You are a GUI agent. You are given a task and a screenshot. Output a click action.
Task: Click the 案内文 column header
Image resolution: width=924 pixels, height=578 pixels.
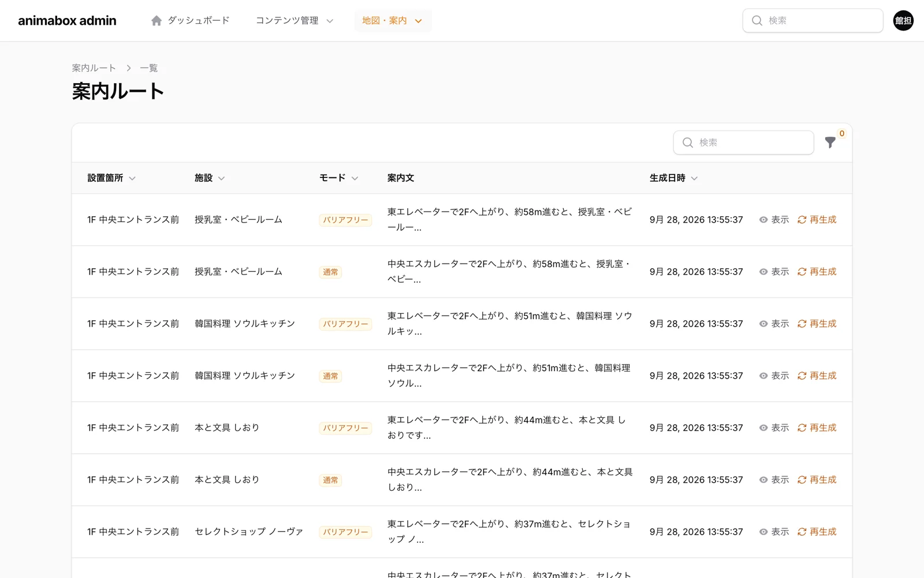pyautogui.click(x=400, y=178)
